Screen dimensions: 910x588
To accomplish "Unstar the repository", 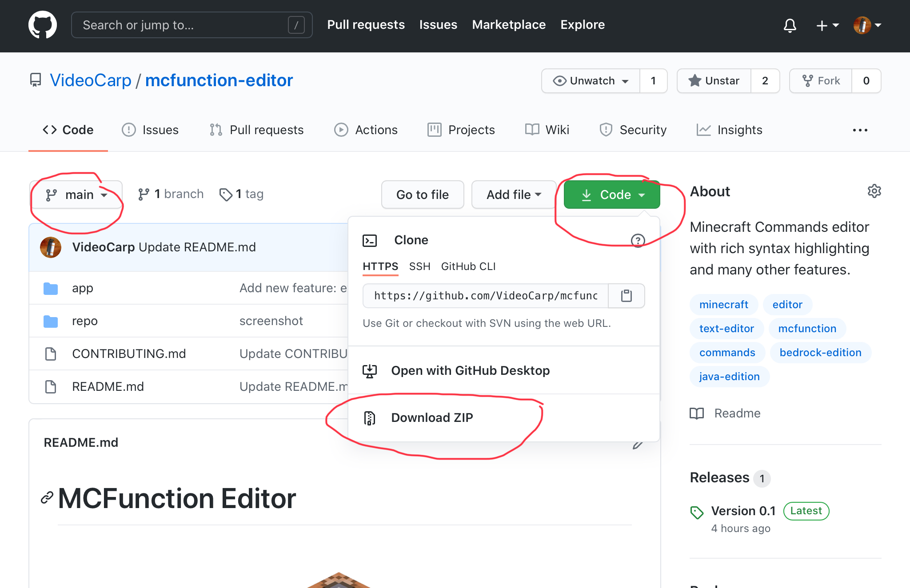I will pyautogui.click(x=714, y=81).
